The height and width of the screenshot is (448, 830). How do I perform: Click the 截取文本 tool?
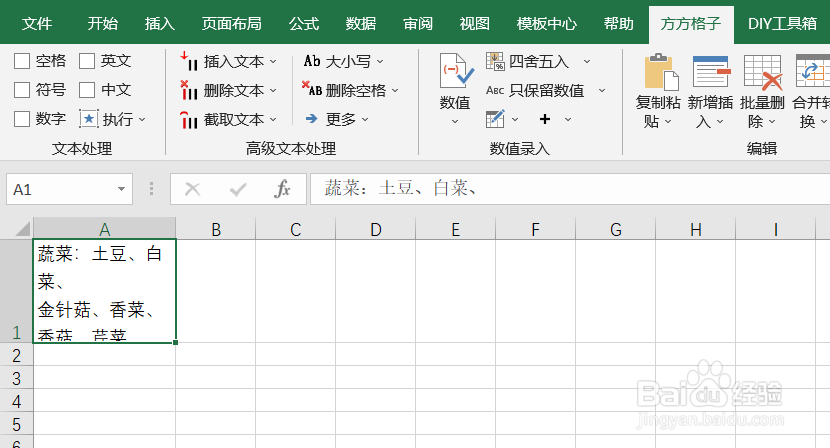228,120
